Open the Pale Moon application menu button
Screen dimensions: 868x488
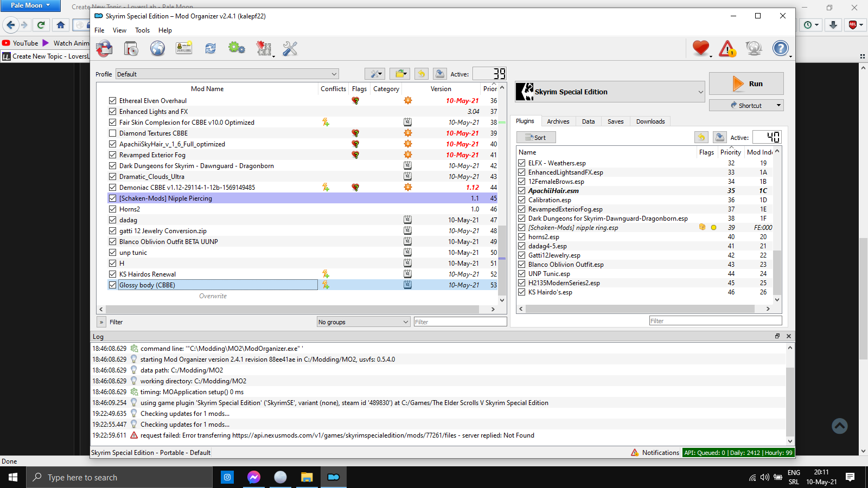point(30,5)
